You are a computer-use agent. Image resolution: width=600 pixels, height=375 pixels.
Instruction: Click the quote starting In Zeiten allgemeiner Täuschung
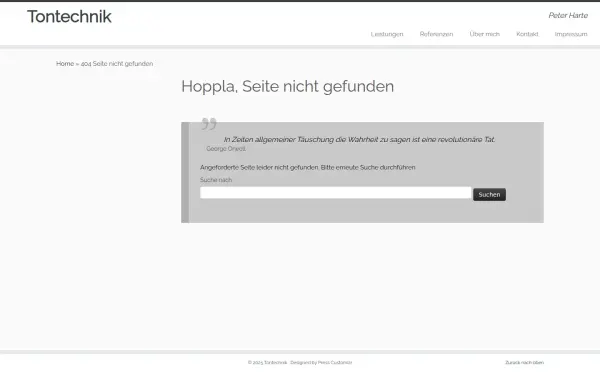(x=359, y=140)
